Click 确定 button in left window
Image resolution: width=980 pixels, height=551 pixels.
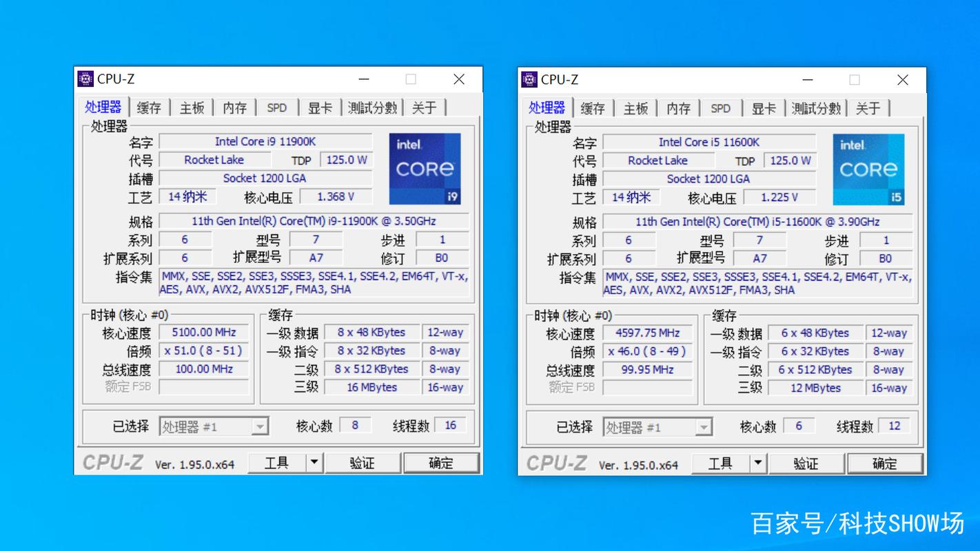coord(441,463)
